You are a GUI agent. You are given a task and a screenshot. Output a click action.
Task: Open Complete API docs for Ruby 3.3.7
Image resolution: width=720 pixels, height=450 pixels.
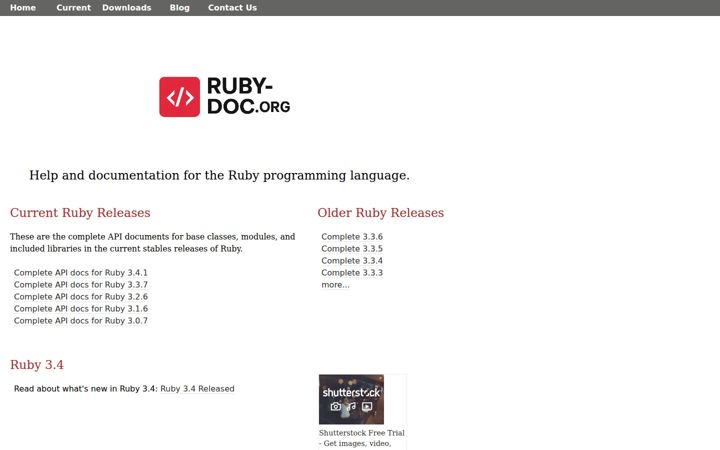[x=81, y=285]
